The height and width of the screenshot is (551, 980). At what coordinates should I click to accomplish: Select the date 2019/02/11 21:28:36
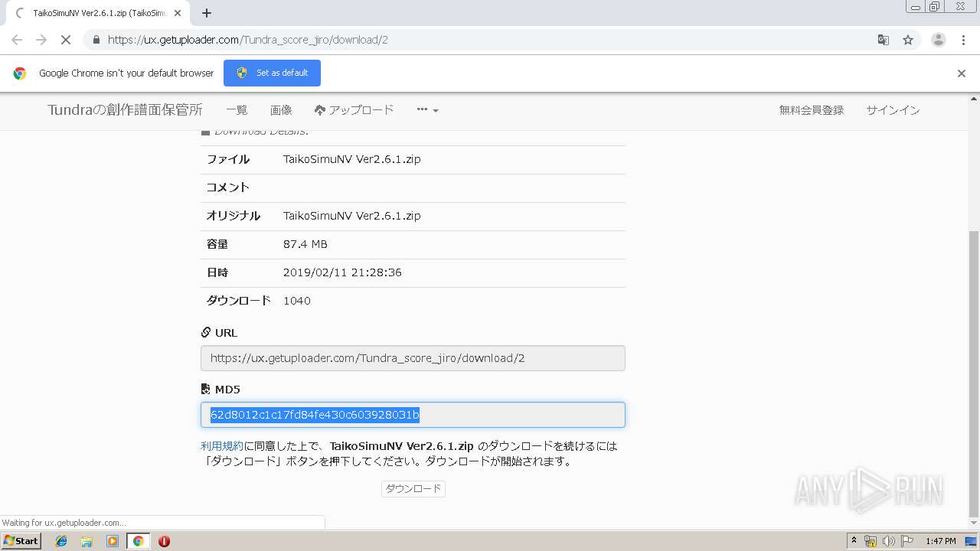point(342,272)
